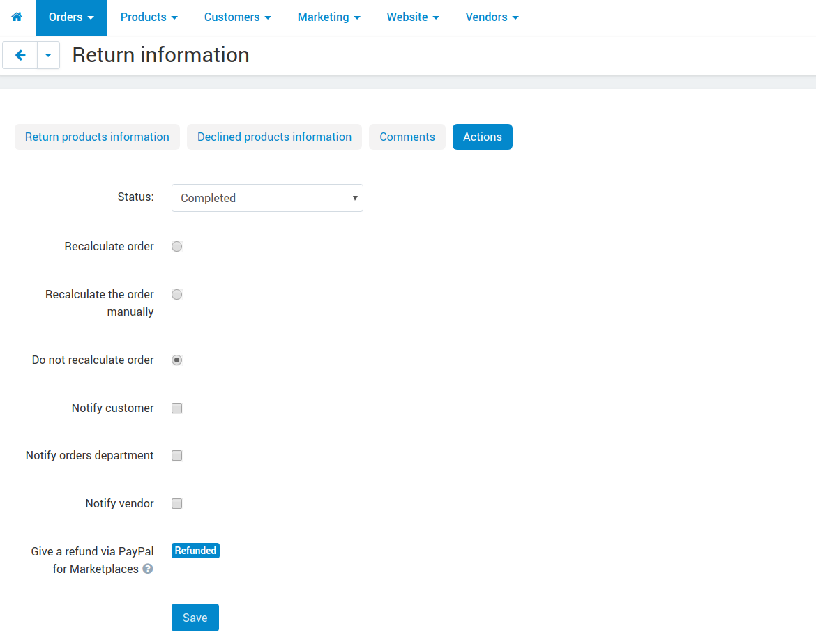The image size is (816, 644).
Task: Open the Marketing menu
Action: pos(328,17)
